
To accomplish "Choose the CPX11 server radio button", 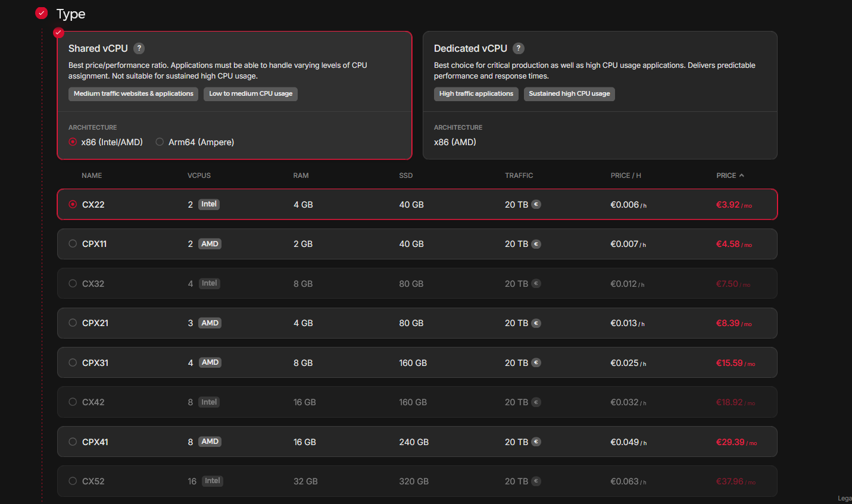I will 73,243.
